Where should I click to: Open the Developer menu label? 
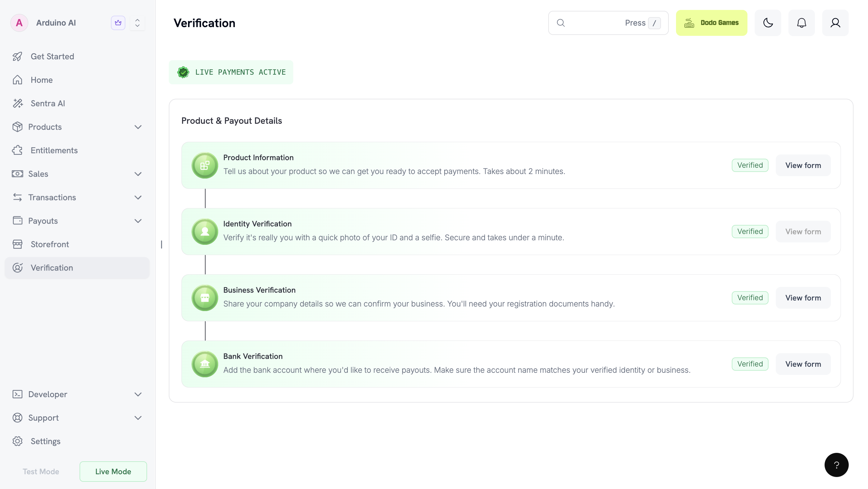48,394
